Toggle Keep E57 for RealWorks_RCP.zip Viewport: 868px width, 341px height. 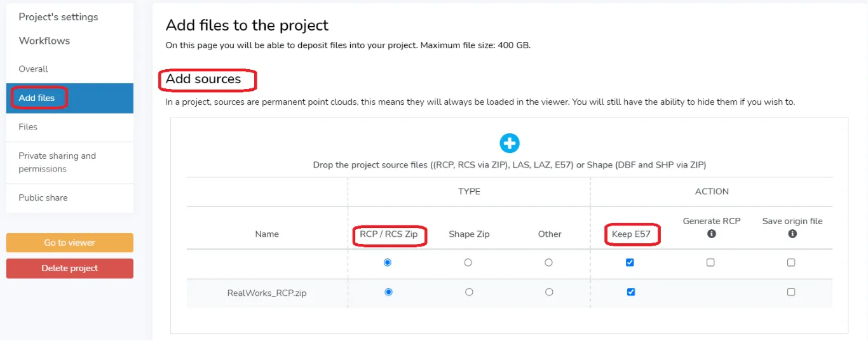[x=630, y=292]
